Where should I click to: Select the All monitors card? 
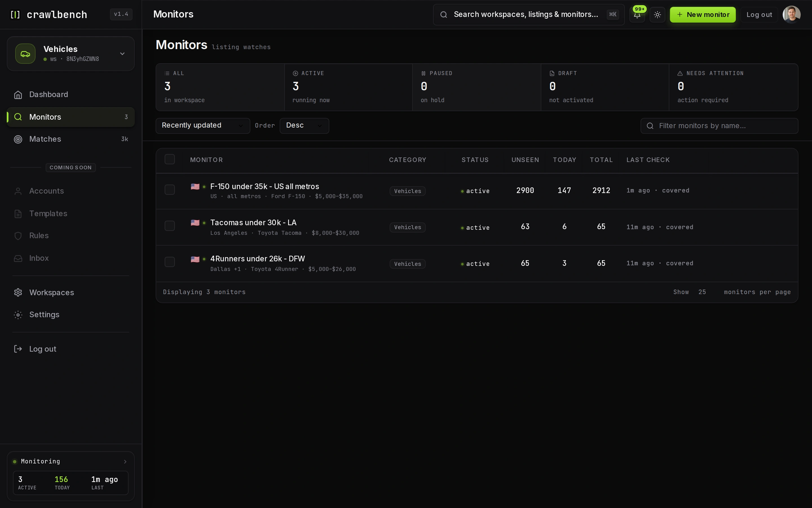tap(220, 87)
